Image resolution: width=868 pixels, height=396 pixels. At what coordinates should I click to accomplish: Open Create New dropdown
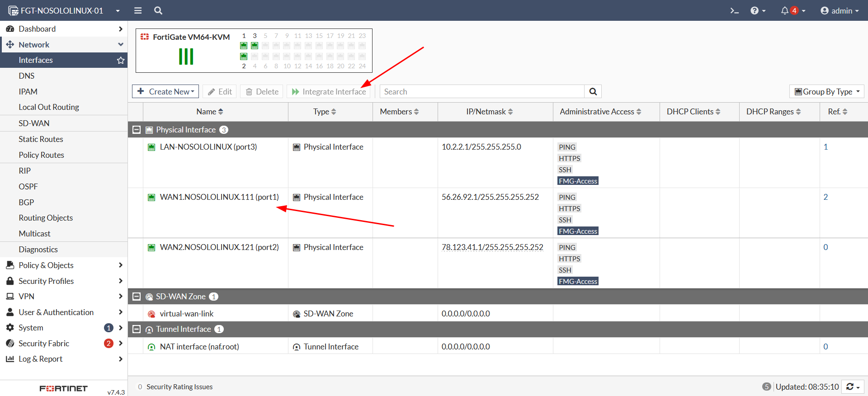coord(165,91)
